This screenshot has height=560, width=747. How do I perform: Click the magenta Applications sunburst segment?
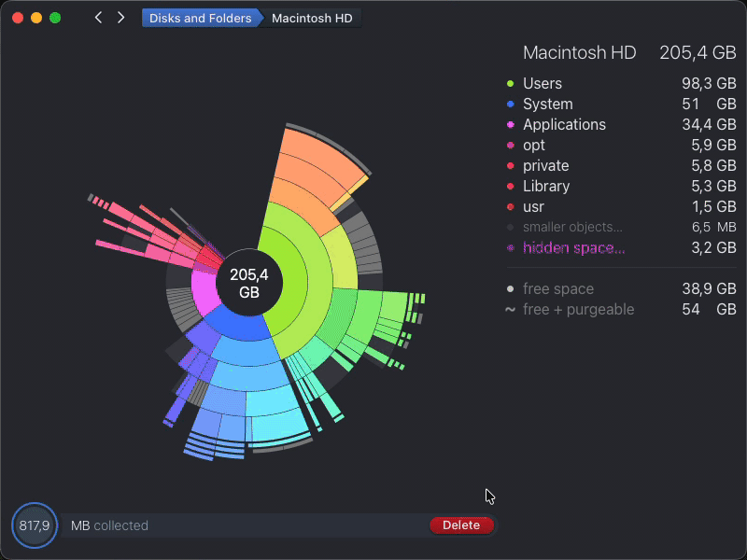(x=204, y=290)
